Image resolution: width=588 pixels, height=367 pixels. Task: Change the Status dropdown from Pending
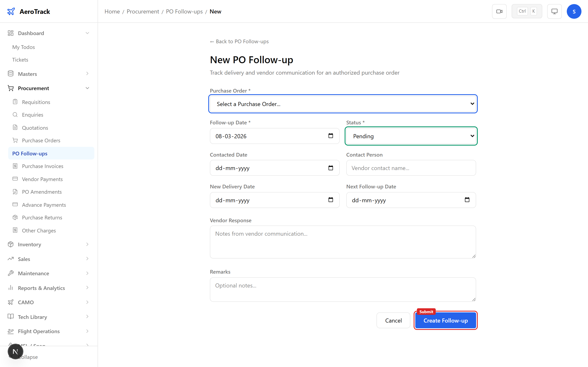pyautogui.click(x=410, y=136)
